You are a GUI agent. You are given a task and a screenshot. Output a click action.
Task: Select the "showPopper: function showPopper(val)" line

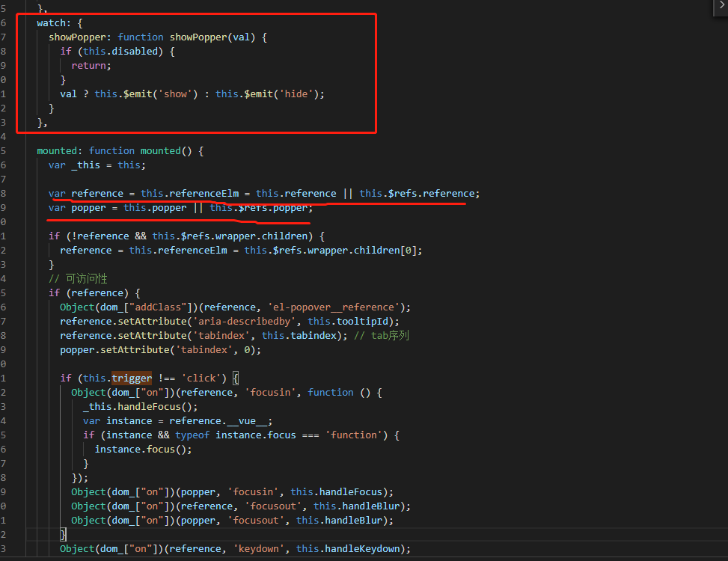click(158, 37)
